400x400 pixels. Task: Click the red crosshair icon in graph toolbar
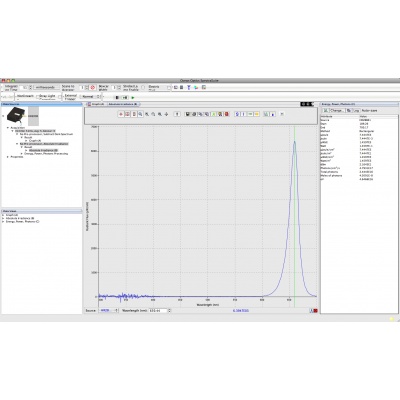pyautogui.click(x=121, y=114)
